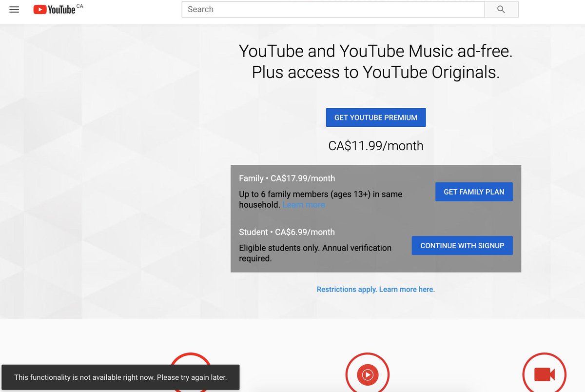585x392 pixels.
Task: Click Family • CA$17.99/month text
Action: (287, 178)
